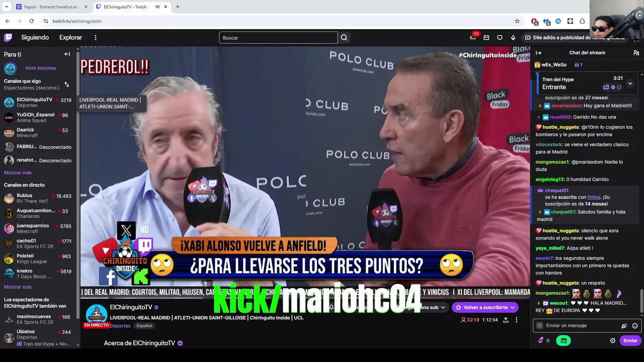Mute the ElChiringuitoTV tab audio icon

157,7
